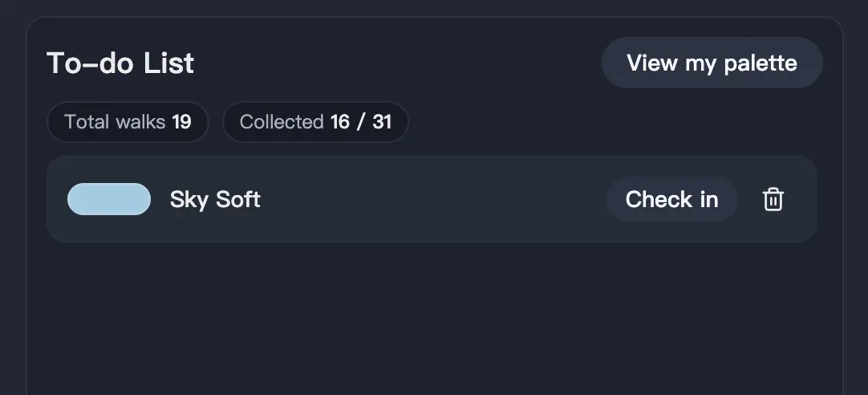This screenshot has height=395, width=868.
Task: Click the Sky Soft light blue swatch
Action: click(x=109, y=199)
